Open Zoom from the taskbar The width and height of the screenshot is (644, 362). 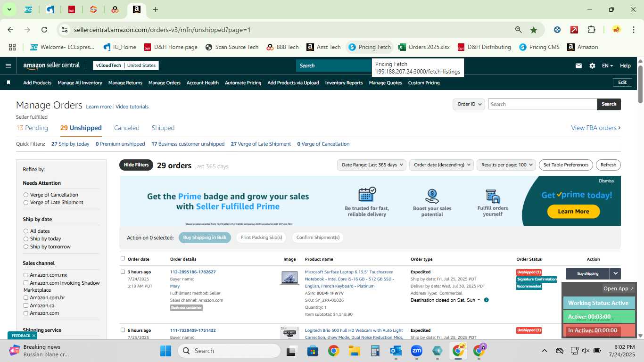pyautogui.click(x=416, y=351)
